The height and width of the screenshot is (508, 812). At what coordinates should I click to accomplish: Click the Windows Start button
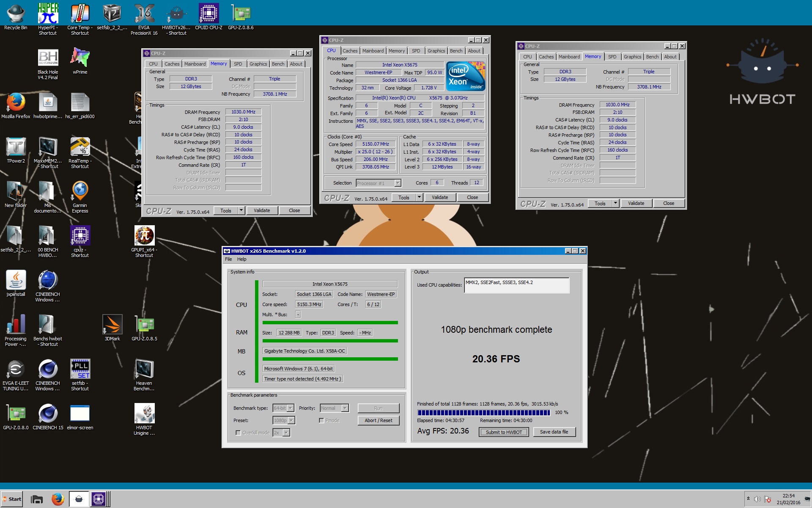point(12,499)
